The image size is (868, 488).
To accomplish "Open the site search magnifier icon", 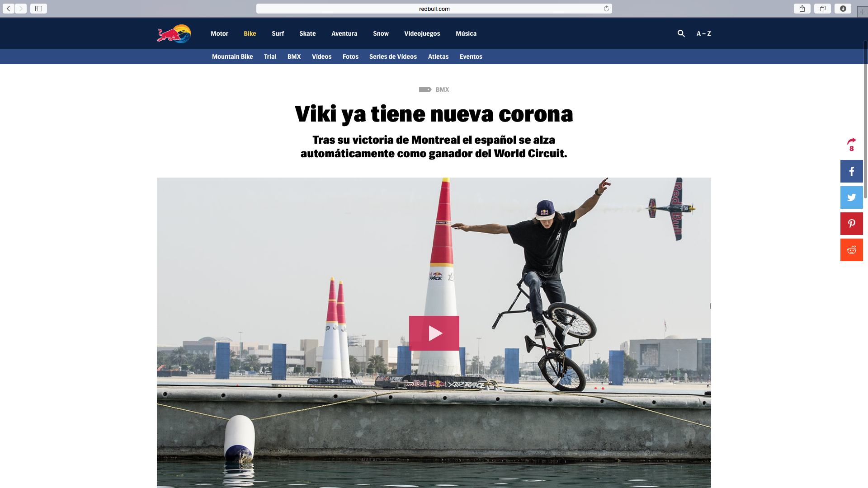I will [x=681, y=33].
